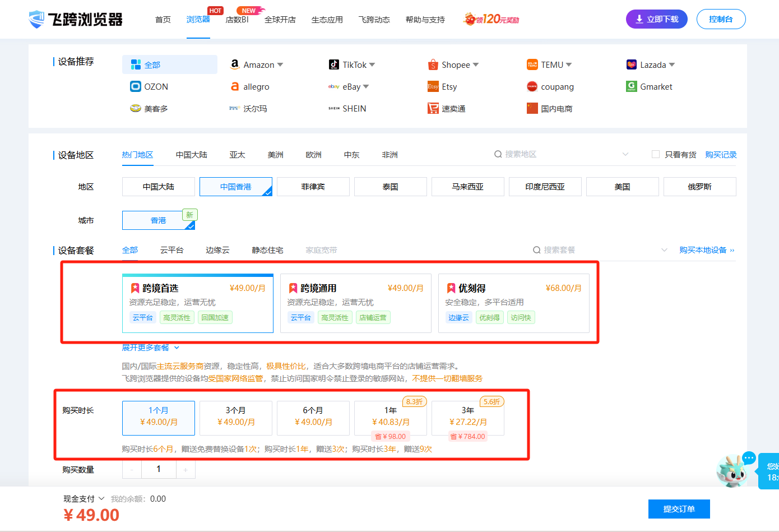Select the 6个月 purchase duration
This screenshot has height=532, width=779.
[x=313, y=418]
